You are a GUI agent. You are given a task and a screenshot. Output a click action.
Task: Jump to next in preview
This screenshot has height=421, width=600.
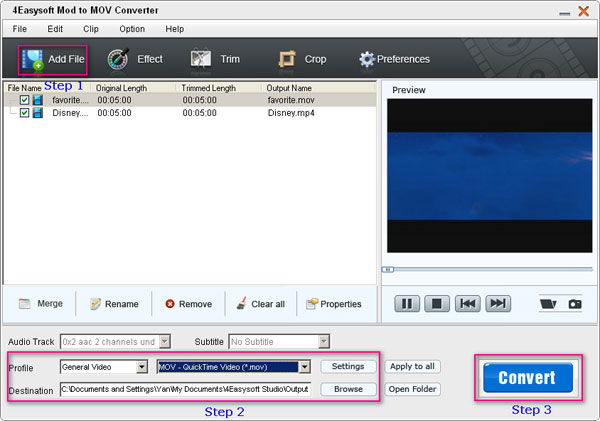coord(498,304)
